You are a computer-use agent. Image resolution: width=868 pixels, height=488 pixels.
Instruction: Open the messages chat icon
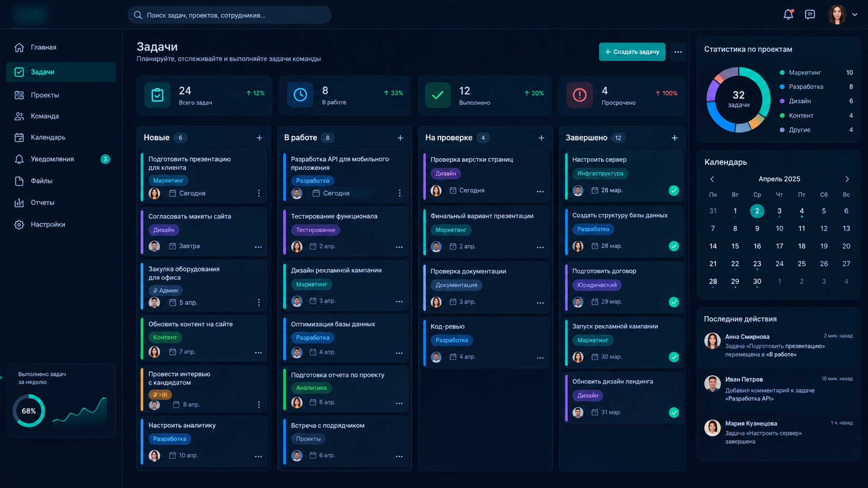[x=810, y=15]
